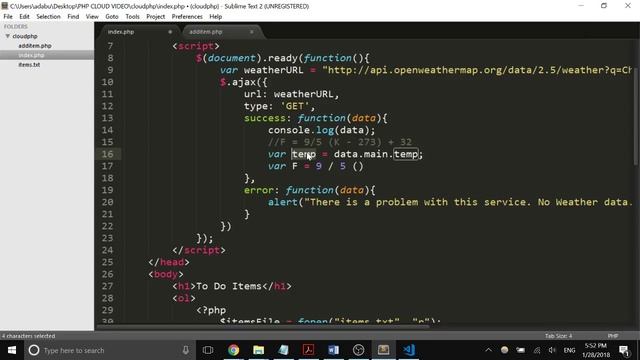This screenshot has width=640, height=360.
Task: Click data.main.temp on line 16
Action: (376, 154)
